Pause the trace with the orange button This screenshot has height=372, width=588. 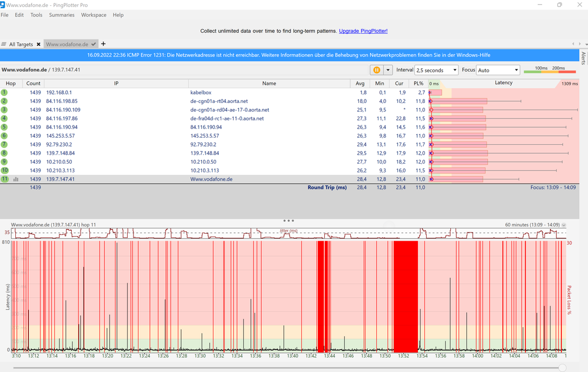[x=377, y=70]
